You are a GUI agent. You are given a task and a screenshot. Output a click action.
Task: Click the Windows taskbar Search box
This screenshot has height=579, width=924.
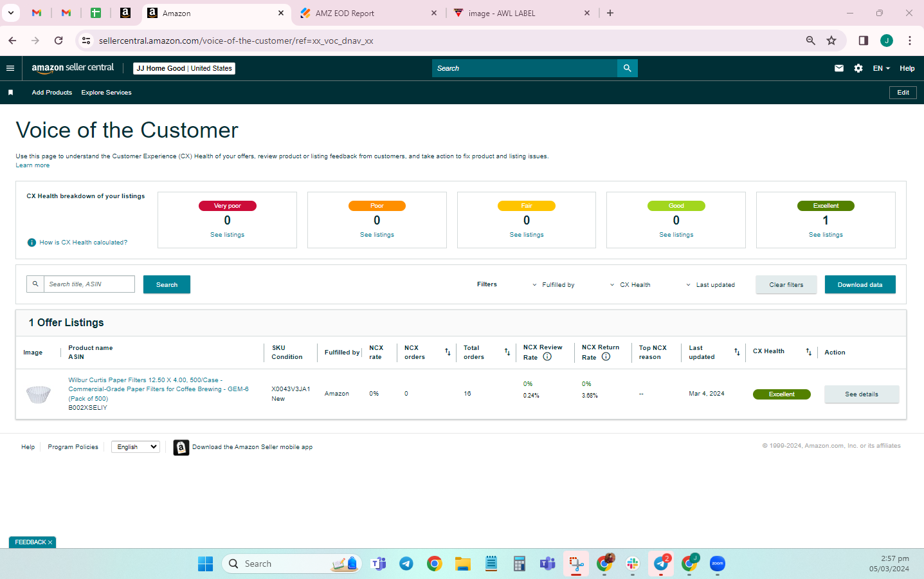coord(292,564)
